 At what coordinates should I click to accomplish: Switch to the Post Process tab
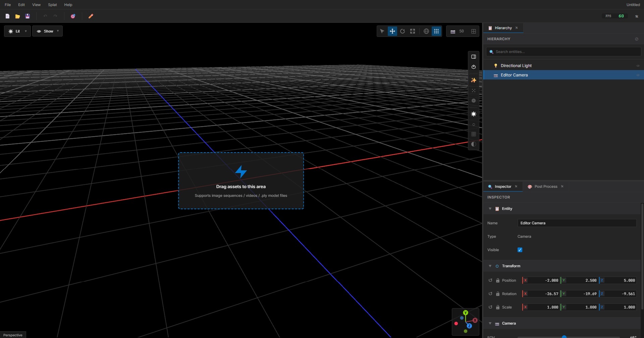pyautogui.click(x=545, y=186)
